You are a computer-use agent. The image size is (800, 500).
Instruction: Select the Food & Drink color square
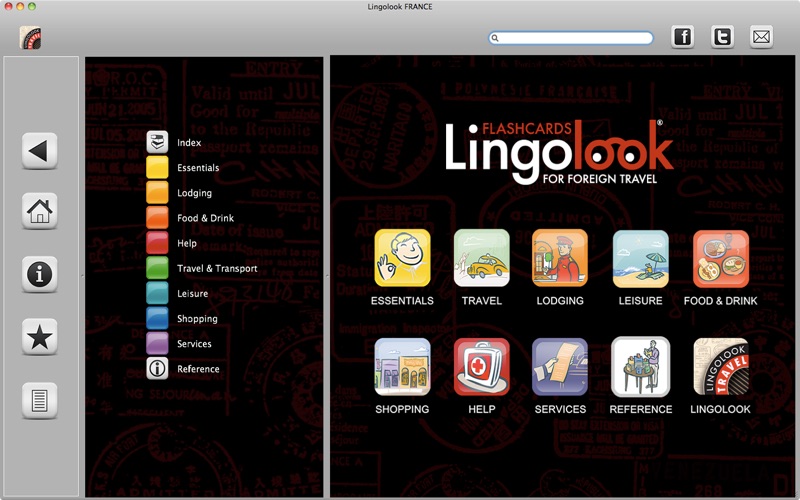click(157, 217)
